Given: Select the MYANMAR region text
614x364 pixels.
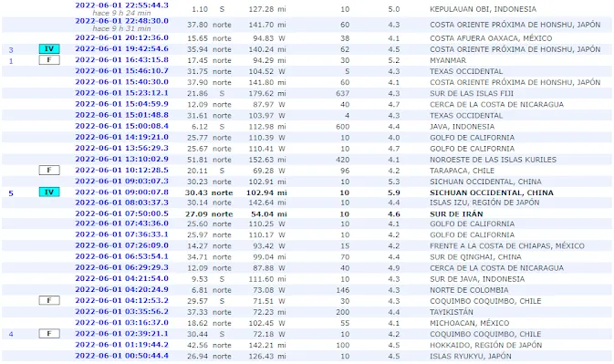Looking at the screenshot, I should [x=448, y=60].
